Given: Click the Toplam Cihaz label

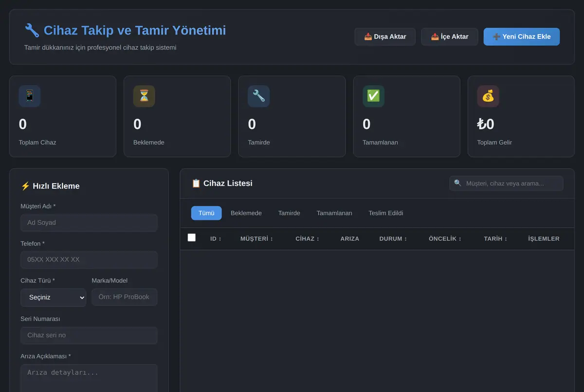Looking at the screenshot, I should [37, 143].
